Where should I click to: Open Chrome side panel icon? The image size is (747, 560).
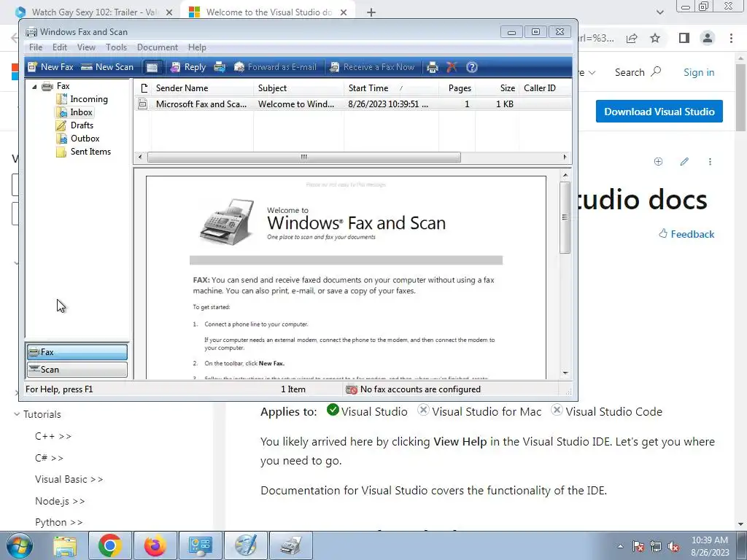pyautogui.click(x=684, y=38)
